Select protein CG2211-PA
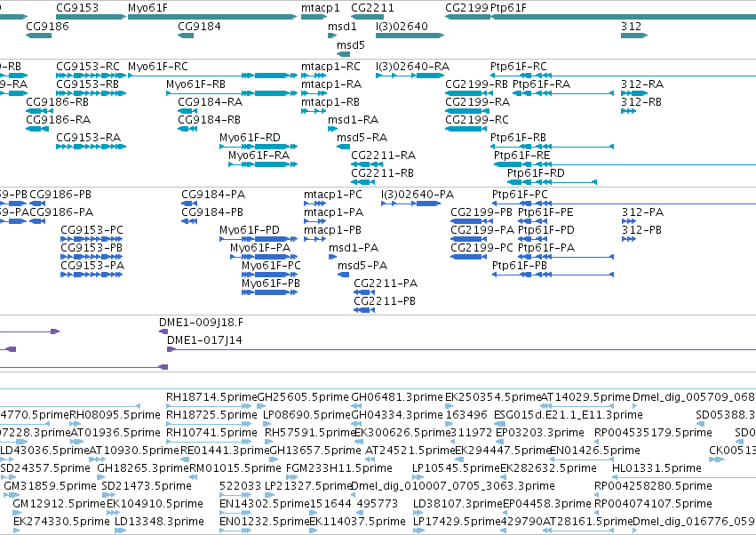This screenshot has width=756, height=535. click(x=364, y=292)
